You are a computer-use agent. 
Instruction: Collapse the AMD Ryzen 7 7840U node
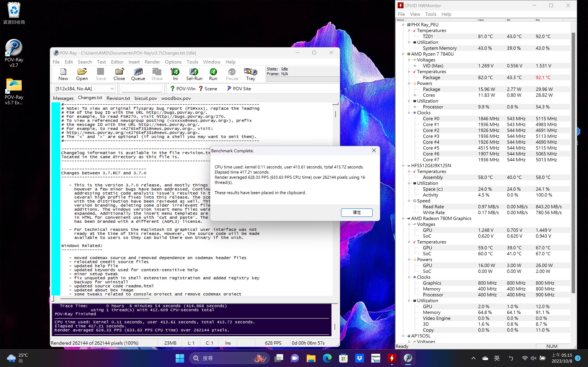[403, 54]
